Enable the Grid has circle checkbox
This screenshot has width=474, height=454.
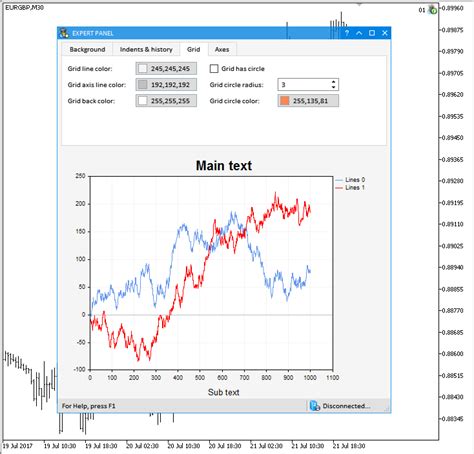coord(214,69)
